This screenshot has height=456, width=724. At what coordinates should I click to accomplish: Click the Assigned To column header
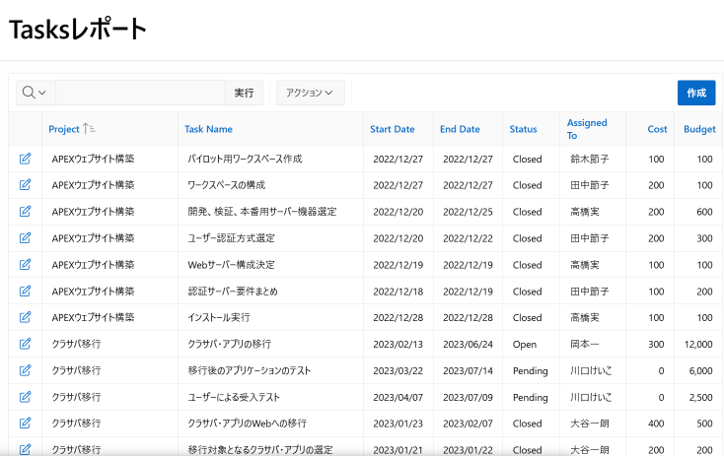[x=587, y=129]
